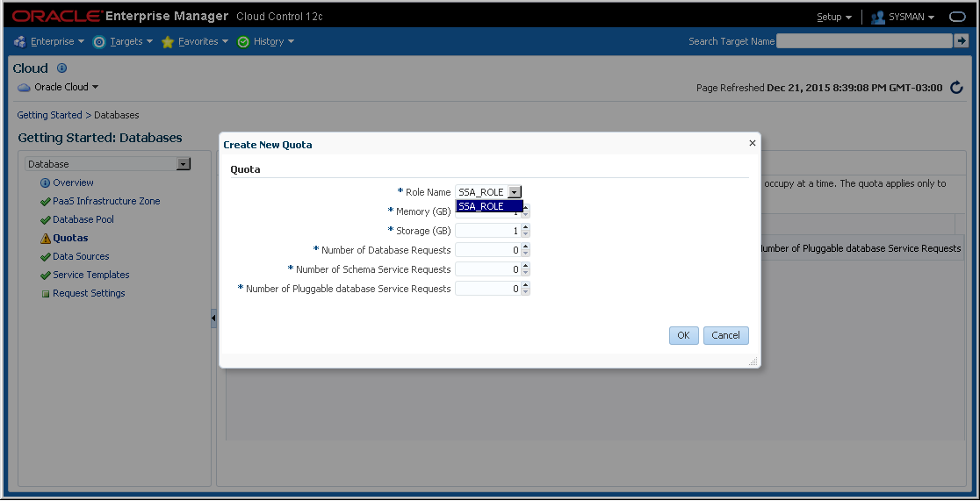
Task: Increase the Storage (GB) value
Action: point(526,227)
